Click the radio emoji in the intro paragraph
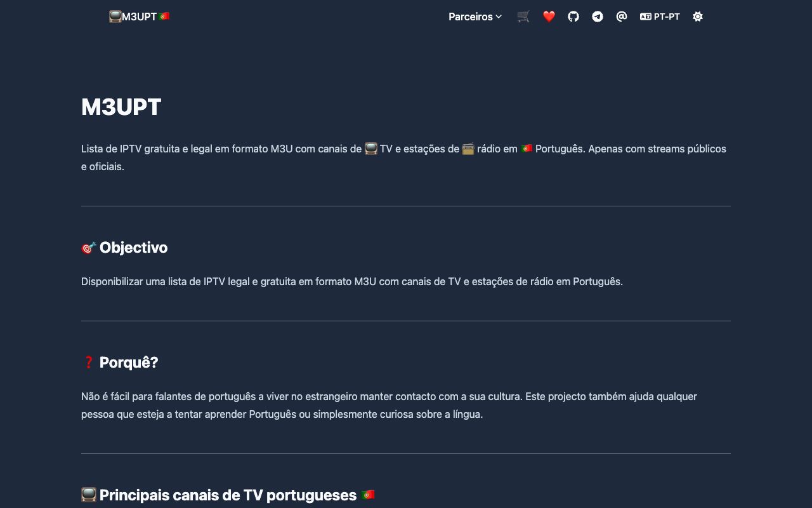The height and width of the screenshot is (508, 812). (468, 149)
